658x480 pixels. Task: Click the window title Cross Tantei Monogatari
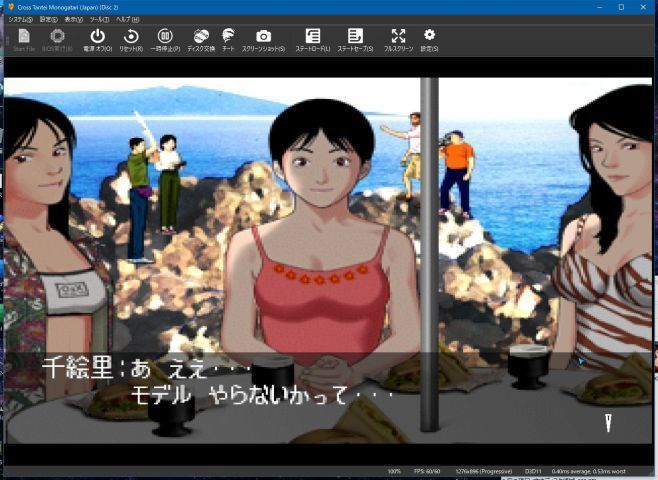coord(68,7)
